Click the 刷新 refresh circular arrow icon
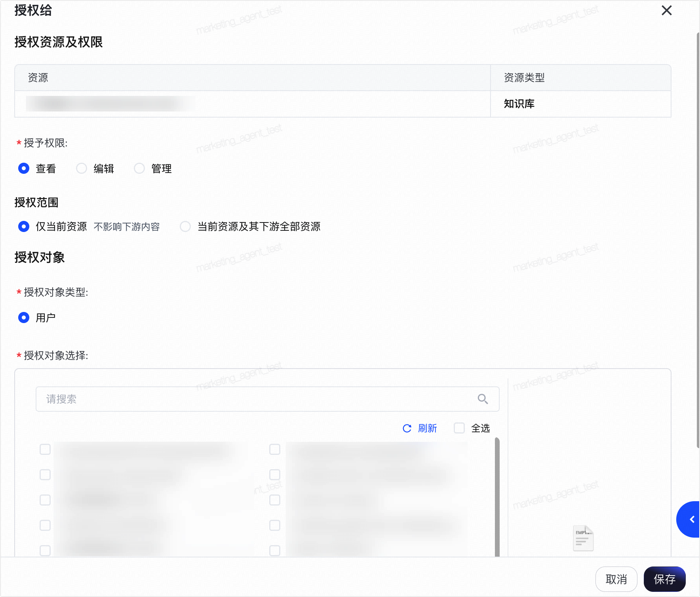Screen dimensions: 700x597 [407, 428]
